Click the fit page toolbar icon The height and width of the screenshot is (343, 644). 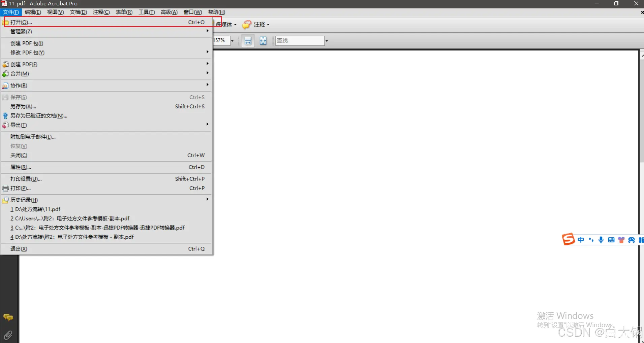click(x=263, y=41)
